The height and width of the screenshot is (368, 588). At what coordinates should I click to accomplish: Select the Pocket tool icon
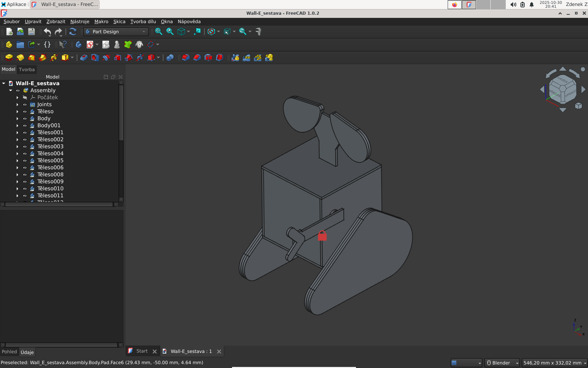point(84,58)
